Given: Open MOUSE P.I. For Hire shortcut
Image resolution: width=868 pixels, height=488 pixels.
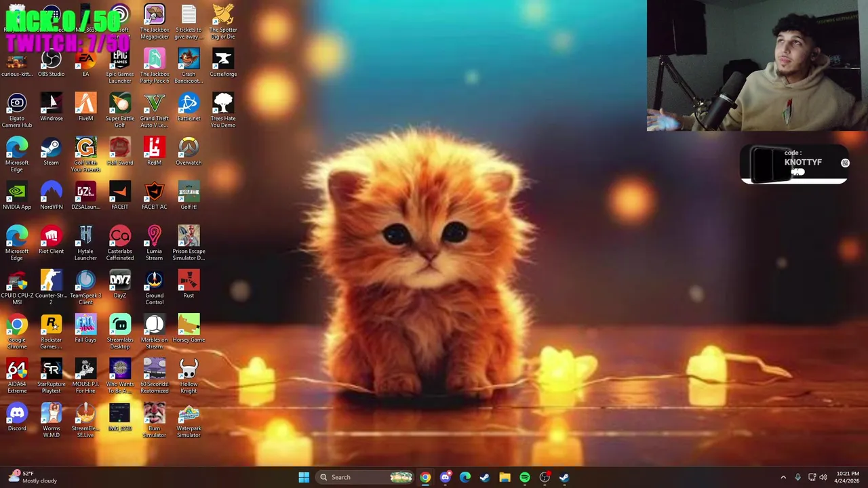Looking at the screenshot, I should [x=85, y=376].
